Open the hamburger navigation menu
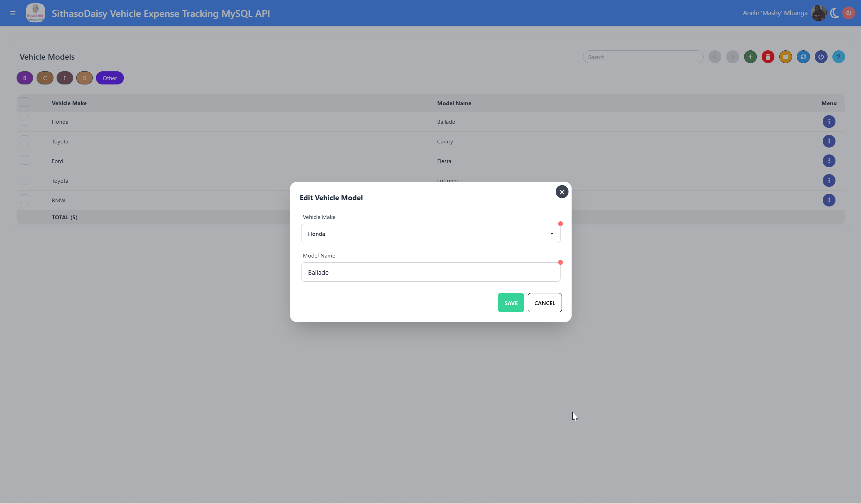861x504 pixels. 13,13
